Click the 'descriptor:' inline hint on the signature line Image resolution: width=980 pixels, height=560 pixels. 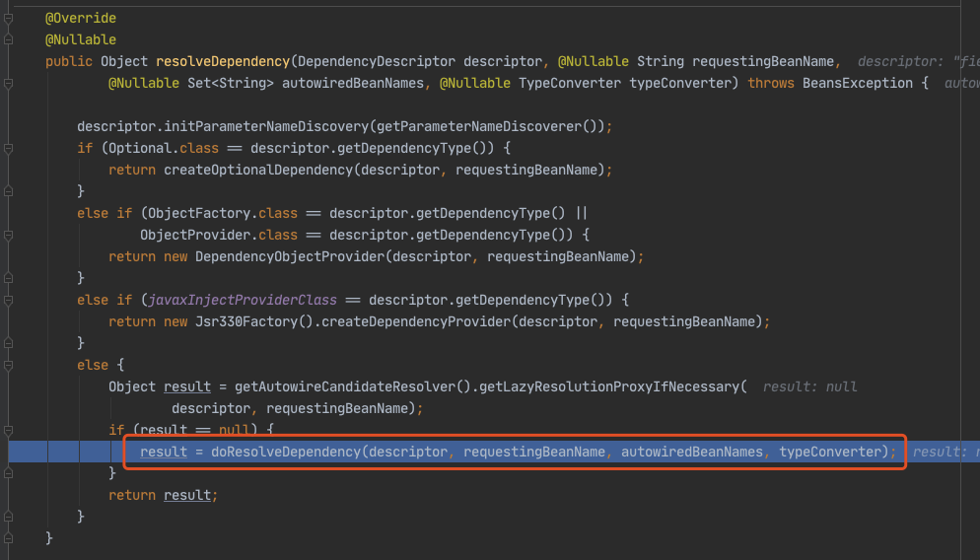[x=900, y=61]
